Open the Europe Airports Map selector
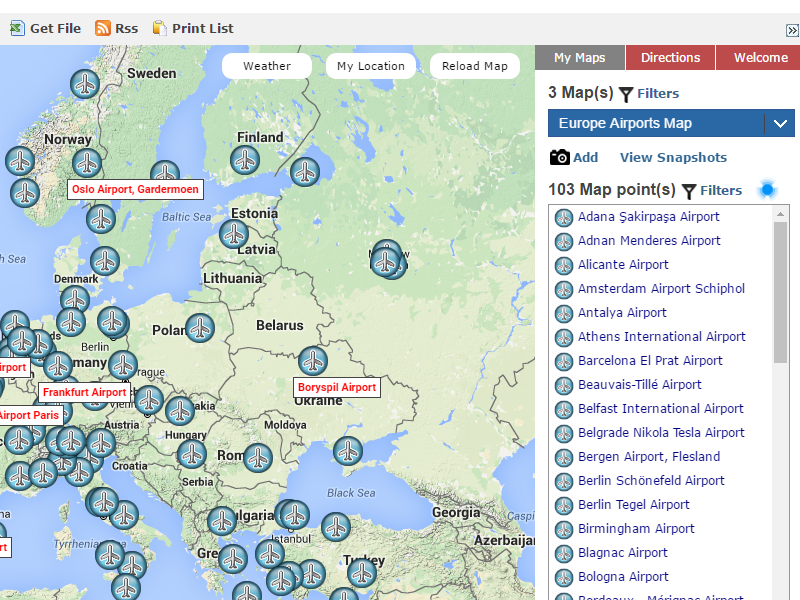The image size is (800, 600). click(656, 124)
